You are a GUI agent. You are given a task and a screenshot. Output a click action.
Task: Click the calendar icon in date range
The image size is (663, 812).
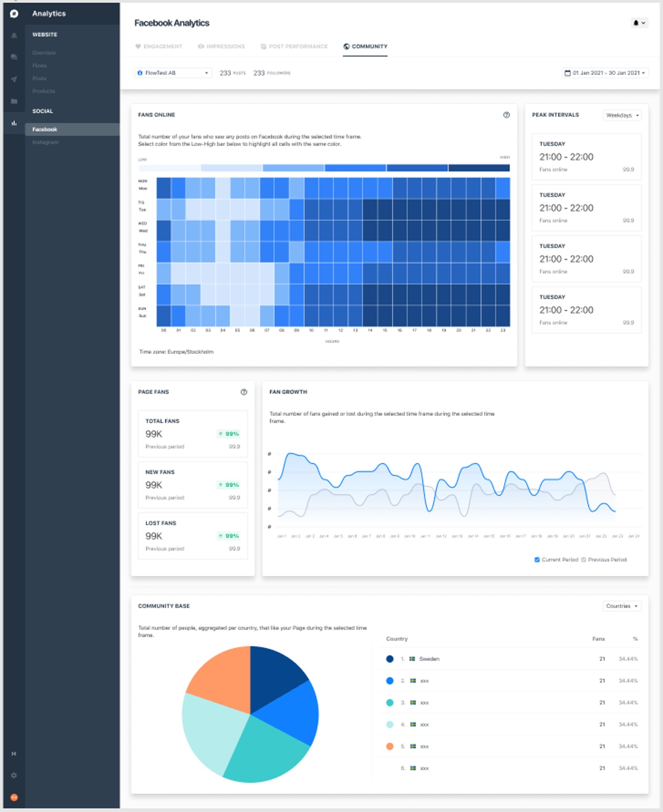(x=567, y=72)
